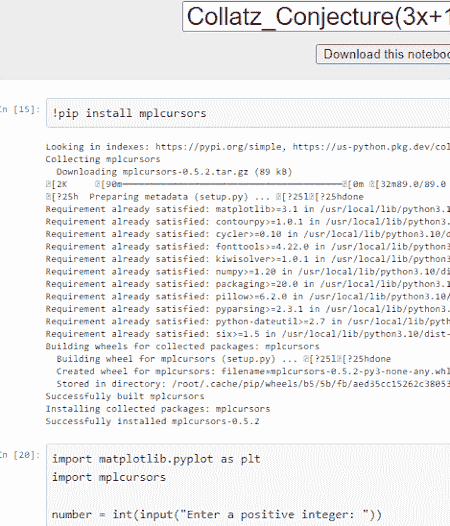Click the 'fonttools>=4.22.0' requirement line

pos(248,247)
